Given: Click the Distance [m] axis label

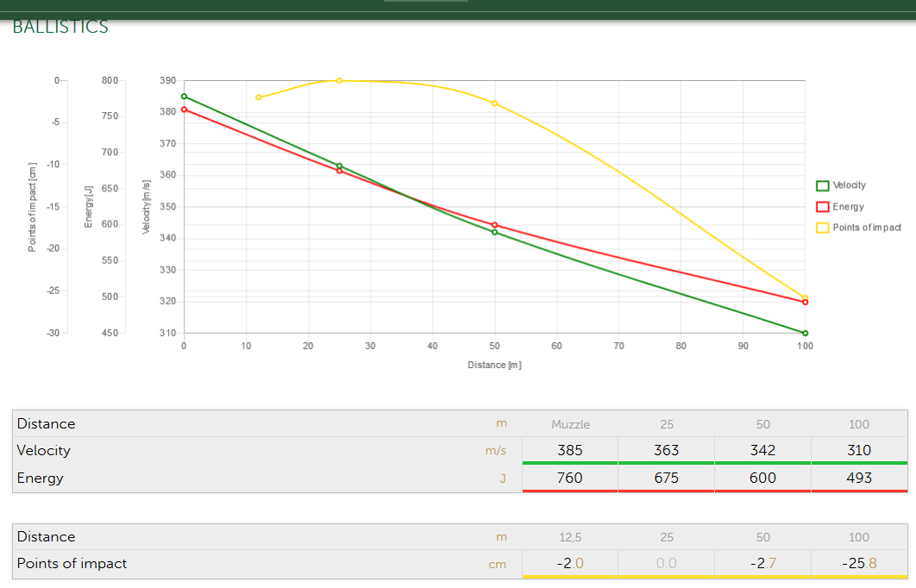Looking at the screenshot, I should coord(494,365).
